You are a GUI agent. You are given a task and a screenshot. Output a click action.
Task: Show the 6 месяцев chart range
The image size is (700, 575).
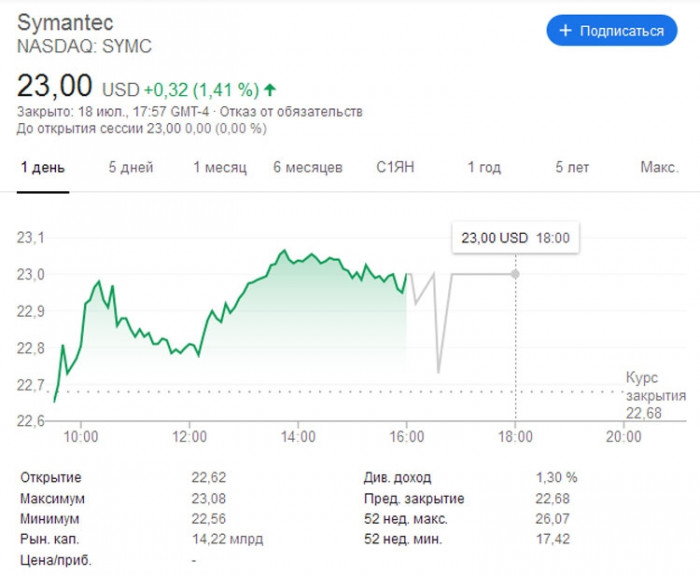point(308,167)
